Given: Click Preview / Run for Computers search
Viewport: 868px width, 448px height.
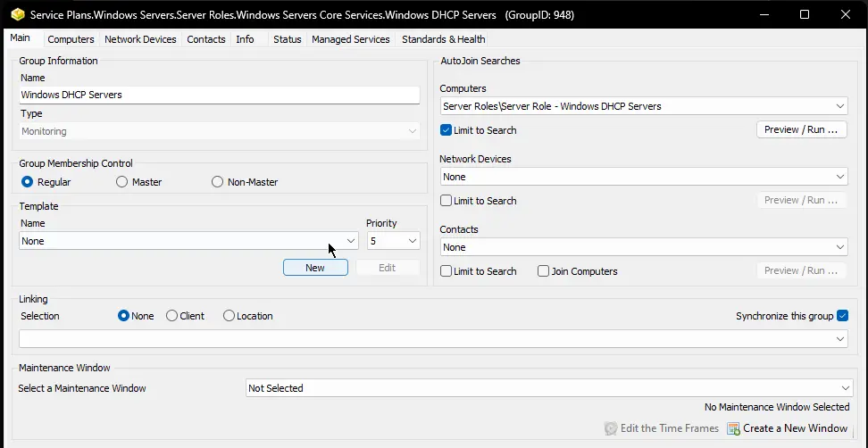Looking at the screenshot, I should [x=802, y=130].
